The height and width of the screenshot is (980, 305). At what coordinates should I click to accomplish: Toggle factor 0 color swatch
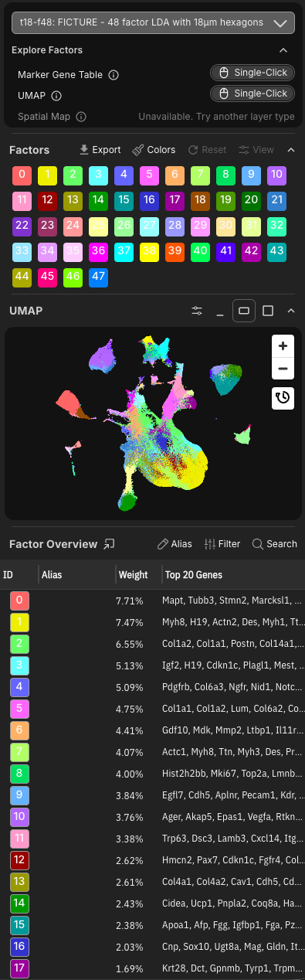22,175
